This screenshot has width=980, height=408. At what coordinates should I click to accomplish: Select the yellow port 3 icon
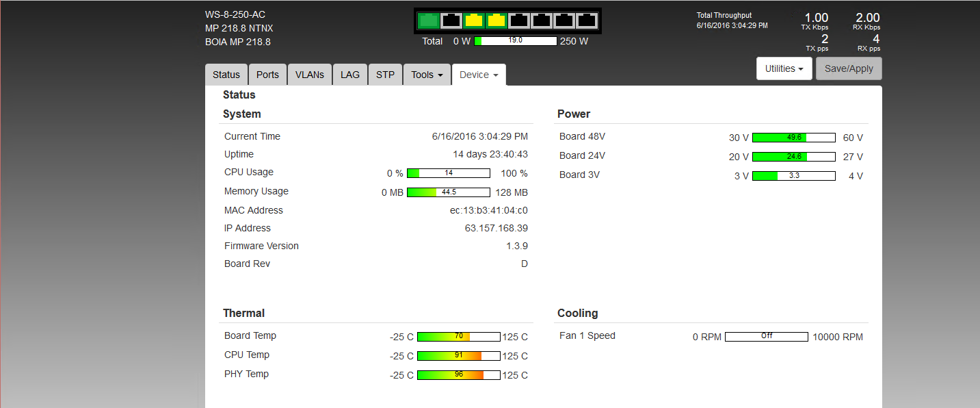[x=473, y=21]
